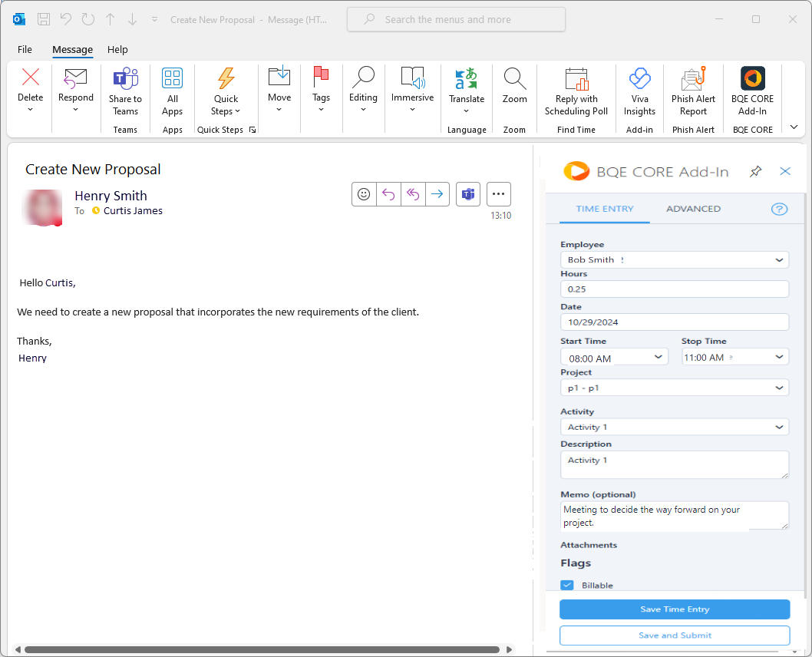Click recipient Curtis James
Screen dimensions: 812x657
tap(133, 211)
